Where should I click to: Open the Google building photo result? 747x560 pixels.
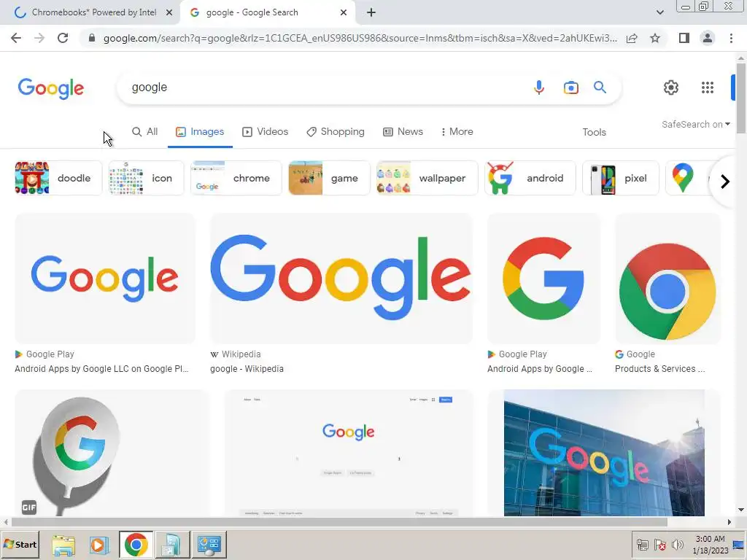click(604, 453)
